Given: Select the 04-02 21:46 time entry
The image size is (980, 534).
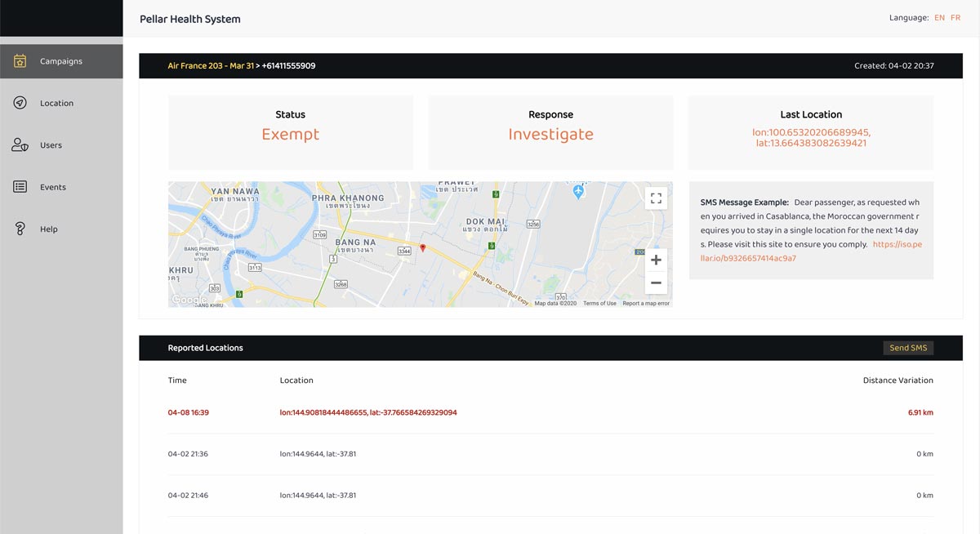Looking at the screenshot, I should (x=188, y=496).
